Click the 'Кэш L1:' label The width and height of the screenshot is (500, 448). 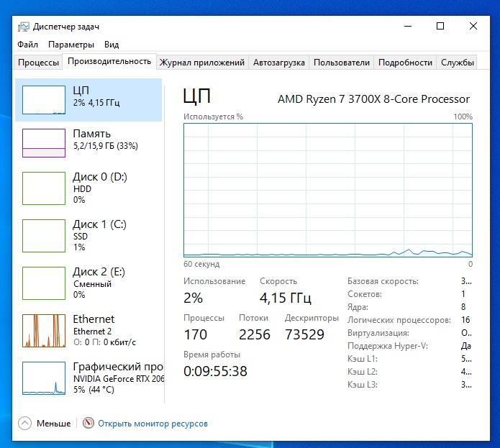click(363, 359)
